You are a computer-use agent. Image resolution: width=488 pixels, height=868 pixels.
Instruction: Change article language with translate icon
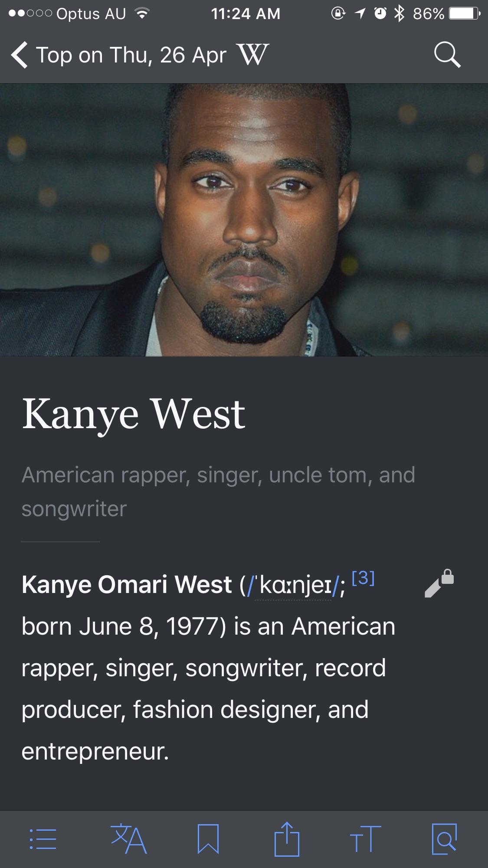pyautogui.click(x=128, y=839)
